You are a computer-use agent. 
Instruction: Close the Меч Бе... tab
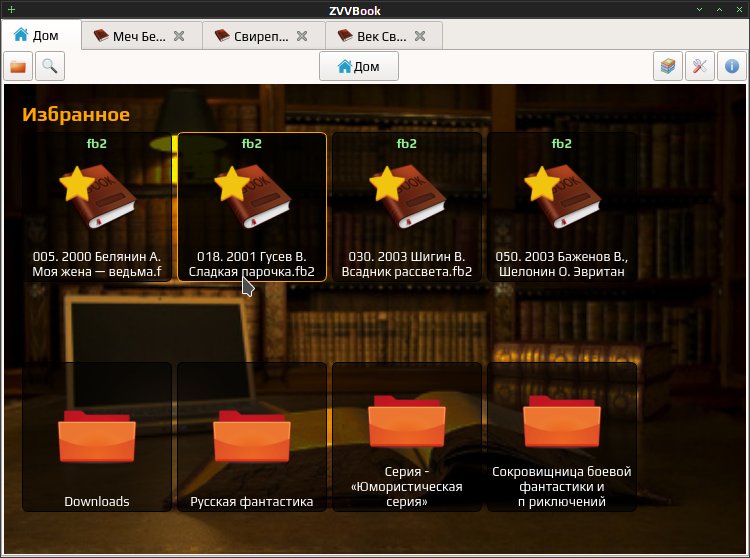coord(179,36)
